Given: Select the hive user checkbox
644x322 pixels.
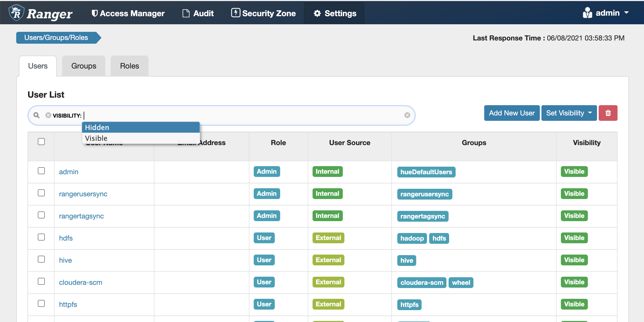Looking at the screenshot, I should pyautogui.click(x=41, y=259).
